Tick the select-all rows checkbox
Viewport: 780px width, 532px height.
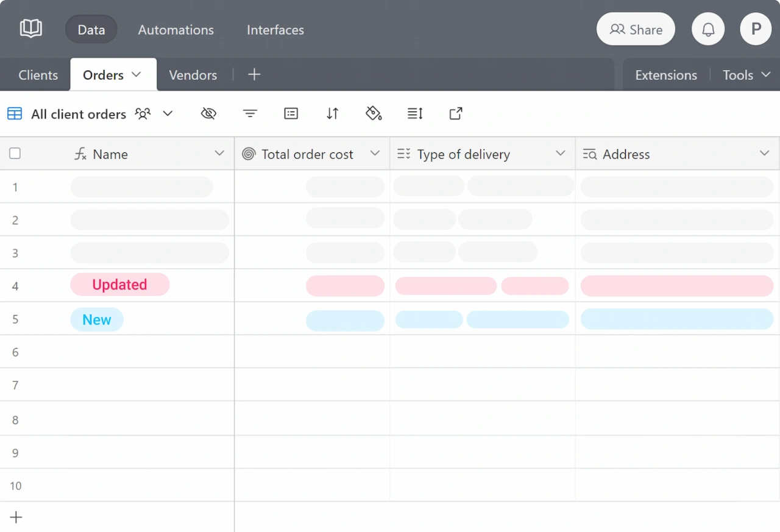[15, 154]
